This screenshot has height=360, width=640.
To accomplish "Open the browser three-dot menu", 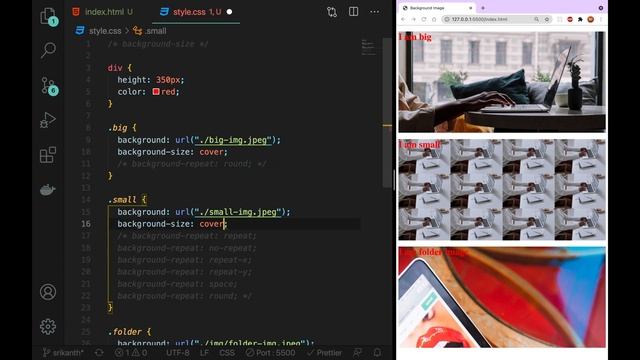I will point(601,19).
